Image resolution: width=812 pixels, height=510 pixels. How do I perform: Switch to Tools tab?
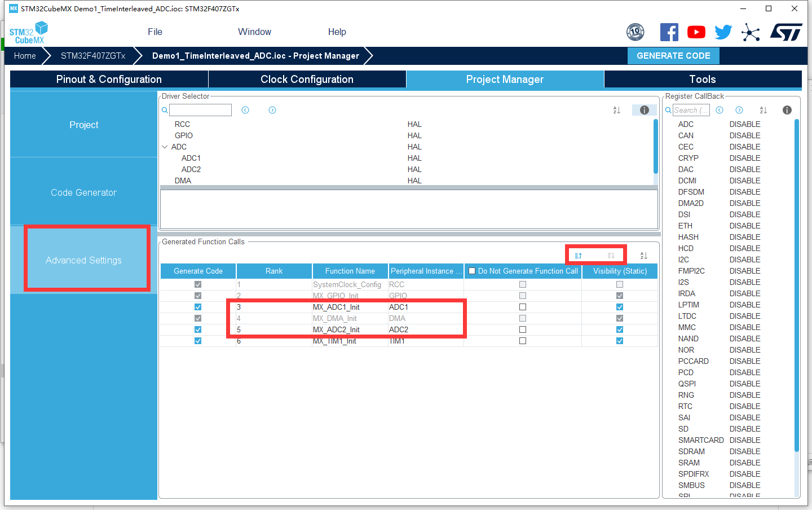(x=703, y=79)
